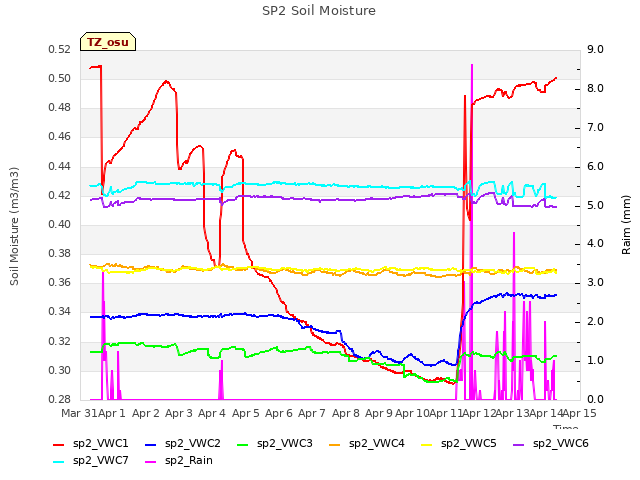640x480 pixels.
Task: Click the TZ_osu annotation label
Action: click(108, 42)
